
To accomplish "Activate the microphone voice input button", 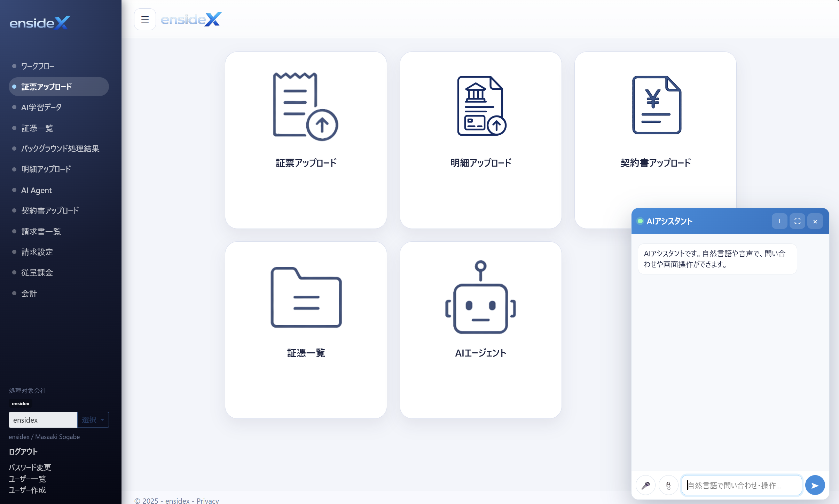I will pos(645,485).
